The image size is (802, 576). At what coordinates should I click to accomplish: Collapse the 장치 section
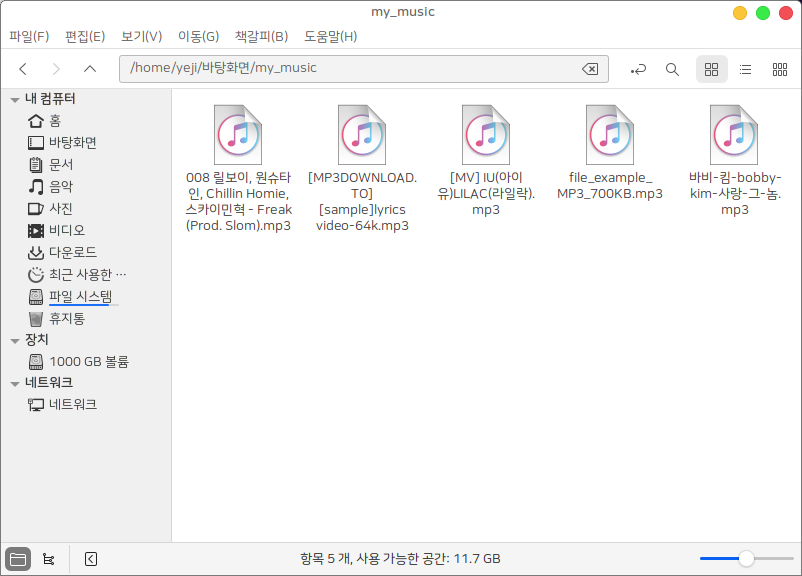click(x=15, y=340)
